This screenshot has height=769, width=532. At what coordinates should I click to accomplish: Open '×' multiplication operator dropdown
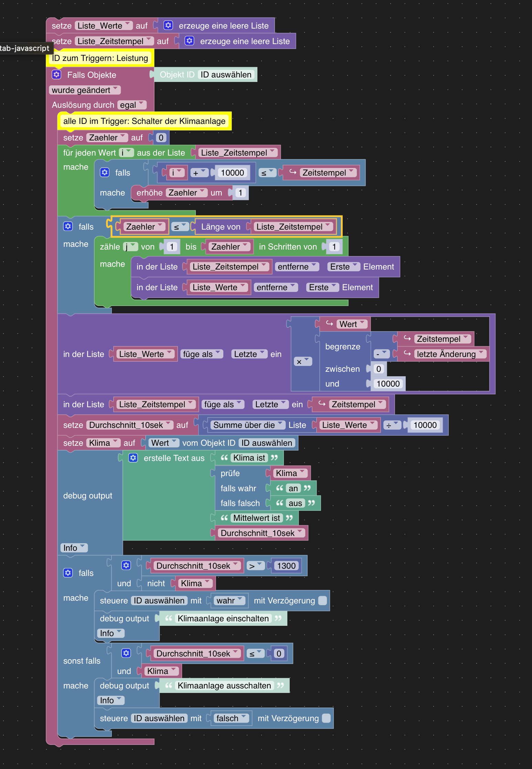(x=303, y=361)
